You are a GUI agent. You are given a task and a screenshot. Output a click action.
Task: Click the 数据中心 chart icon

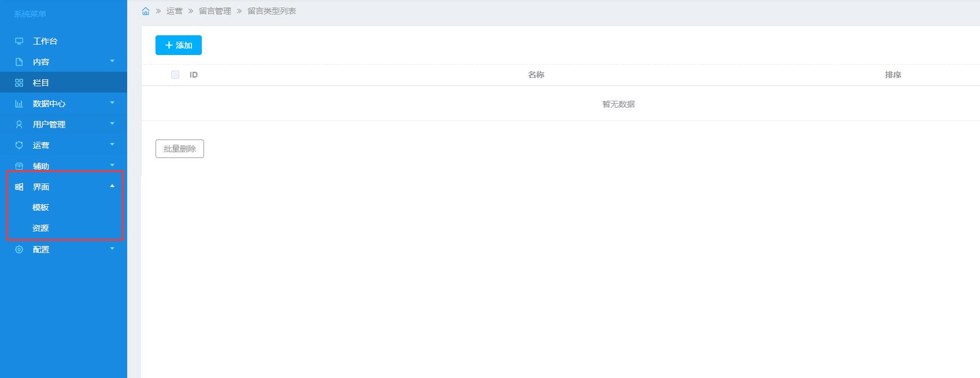pos(19,104)
